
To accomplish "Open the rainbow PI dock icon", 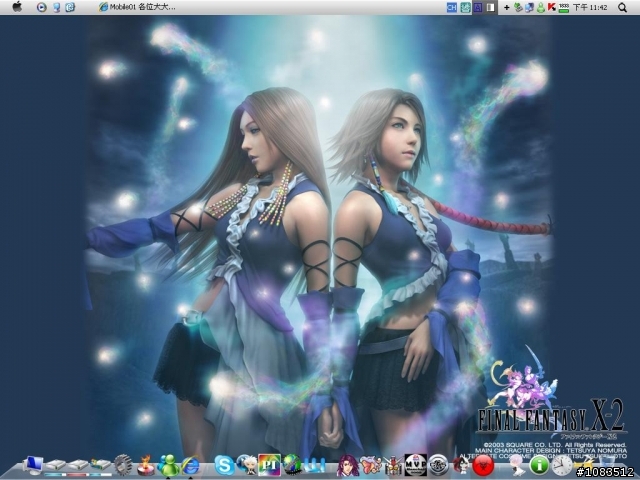I will coord(269,465).
